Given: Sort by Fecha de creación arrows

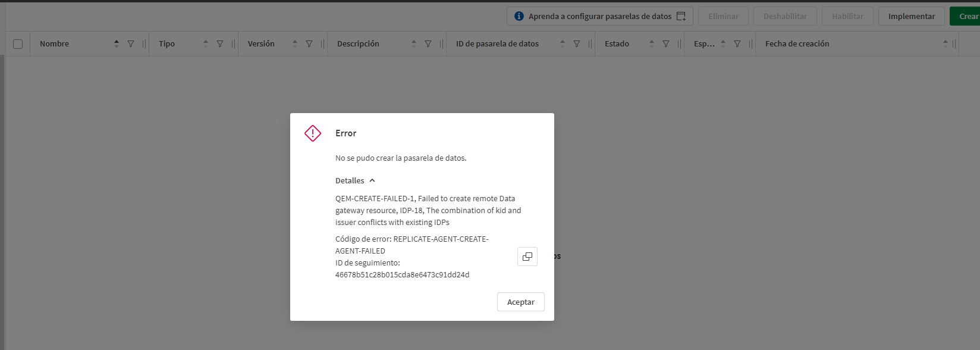Looking at the screenshot, I should pyautogui.click(x=946, y=44).
